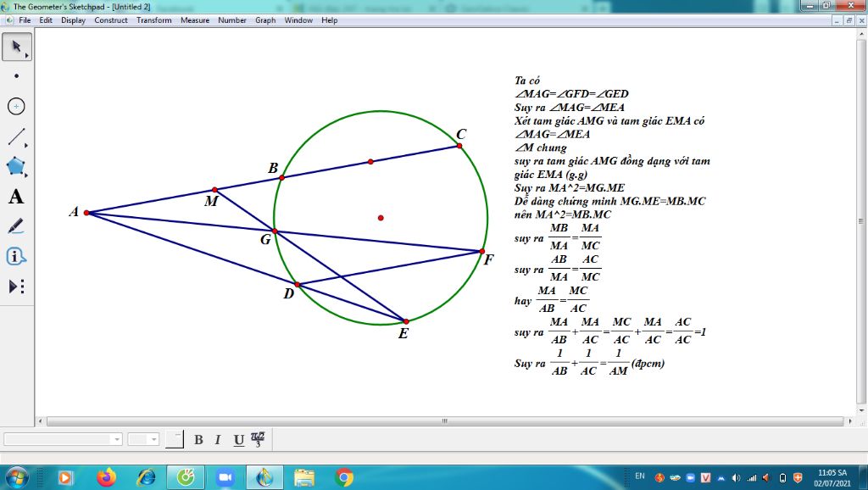Click the line 'nên MA^2=MB.MC'
The width and height of the screenshot is (868, 490).
point(563,214)
